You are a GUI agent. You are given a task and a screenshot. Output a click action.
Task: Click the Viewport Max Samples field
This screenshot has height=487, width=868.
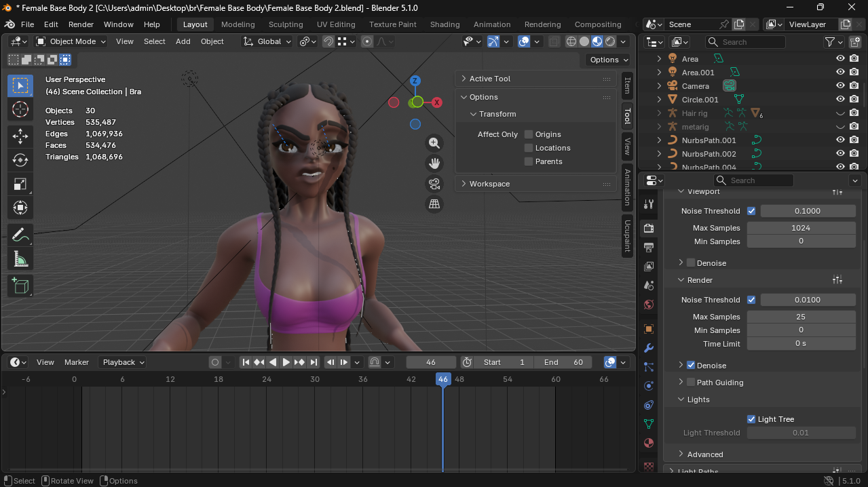point(801,228)
